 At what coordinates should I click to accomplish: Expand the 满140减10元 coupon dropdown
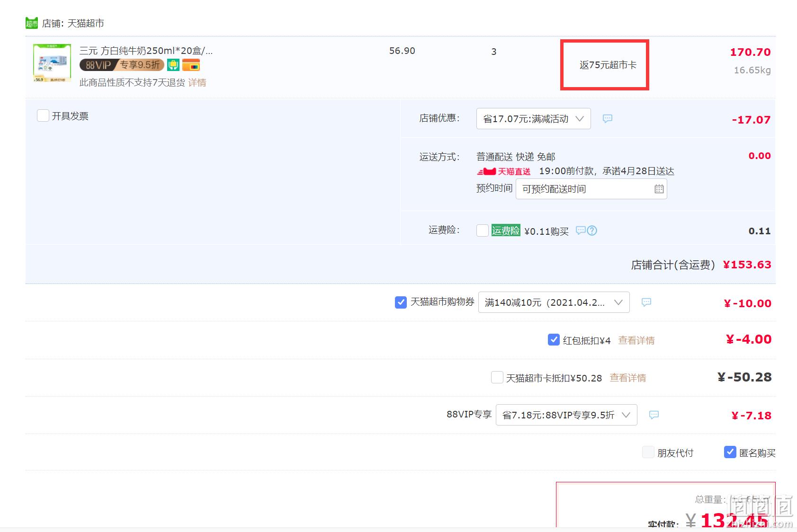pyautogui.click(x=554, y=302)
